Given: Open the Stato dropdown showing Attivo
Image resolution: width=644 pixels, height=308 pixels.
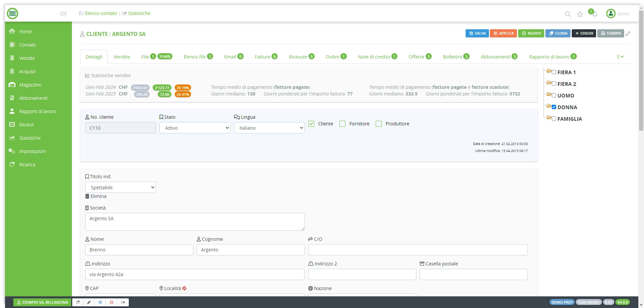Looking at the screenshot, I should click(195, 128).
